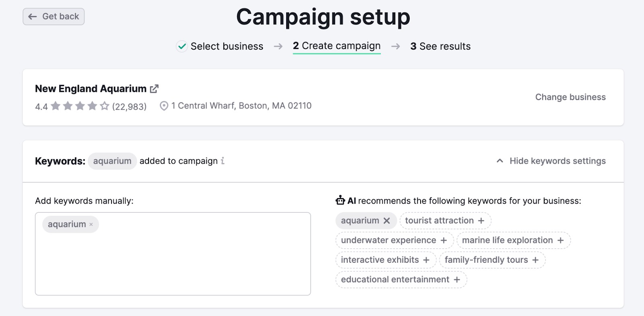Screen dimensions: 644x316
Task: Add tourist attraction keyword to campaign
Action: coord(481,220)
